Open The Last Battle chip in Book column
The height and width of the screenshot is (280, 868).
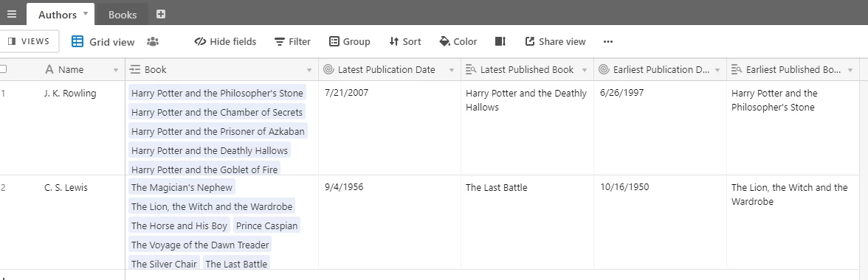(236, 263)
